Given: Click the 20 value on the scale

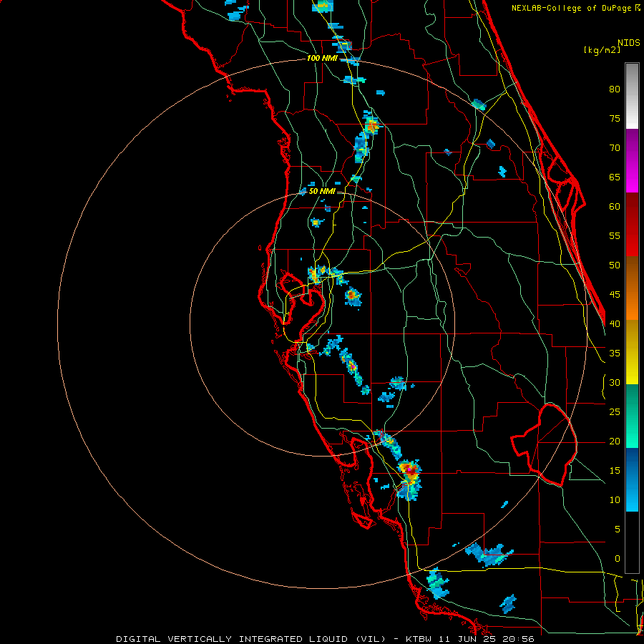Looking at the screenshot, I should [x=615, y=441].
